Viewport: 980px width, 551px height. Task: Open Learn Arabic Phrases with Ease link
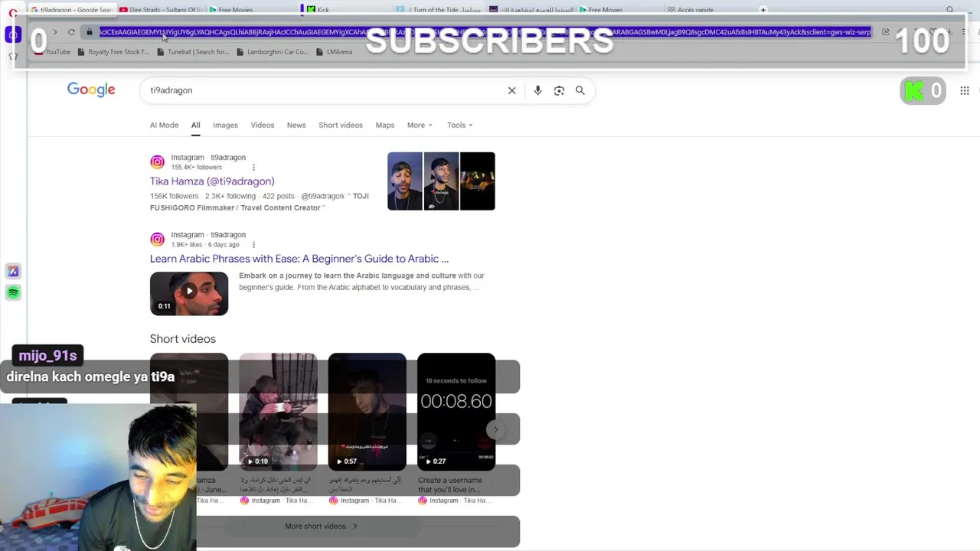coord(299,259)
